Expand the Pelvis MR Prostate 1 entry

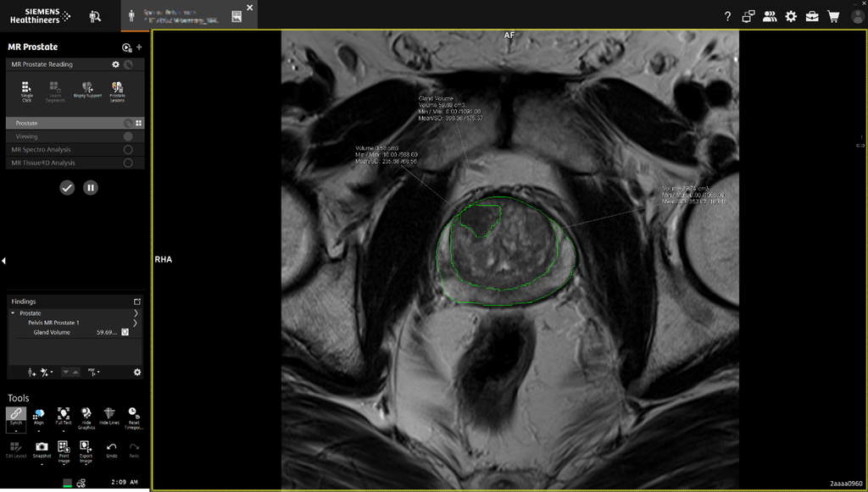tap(136, 323)
